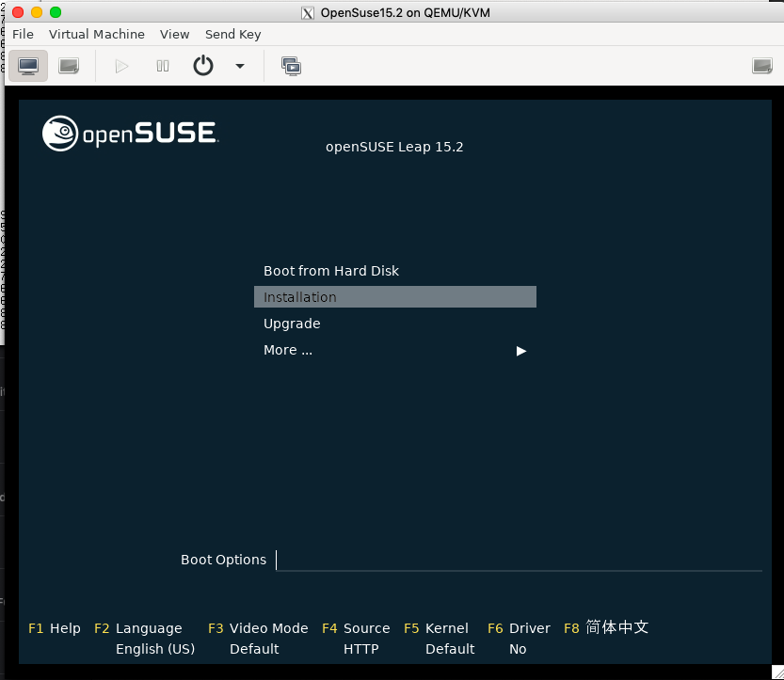Screen dimensions: 784x680
Task: Click the No value under F6 Driver
Action: pos(518,649)
